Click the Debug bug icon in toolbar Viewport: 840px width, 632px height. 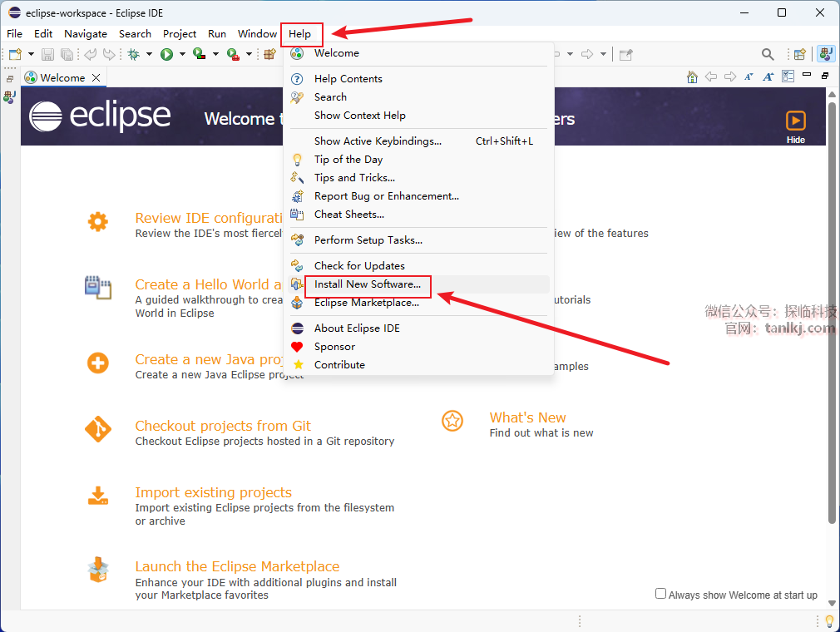point(133,54)
